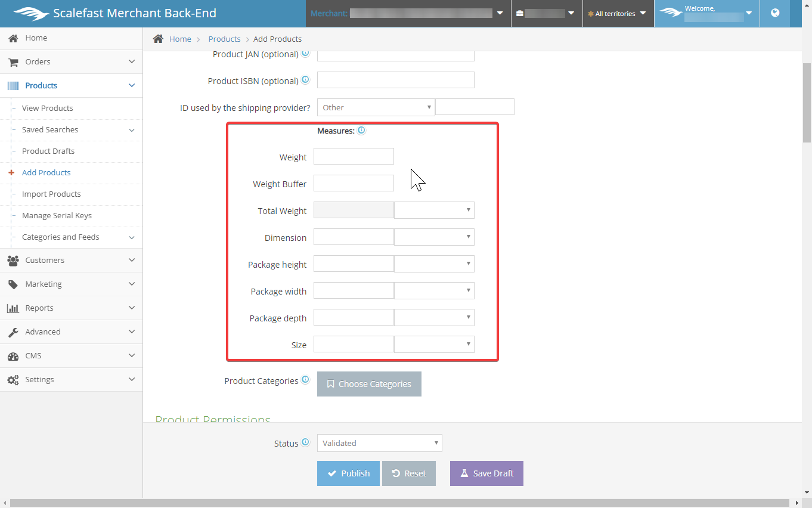Click the info icon beside Status
The image size is (812, 508).
pyautogui.click(x=305, y=442)
